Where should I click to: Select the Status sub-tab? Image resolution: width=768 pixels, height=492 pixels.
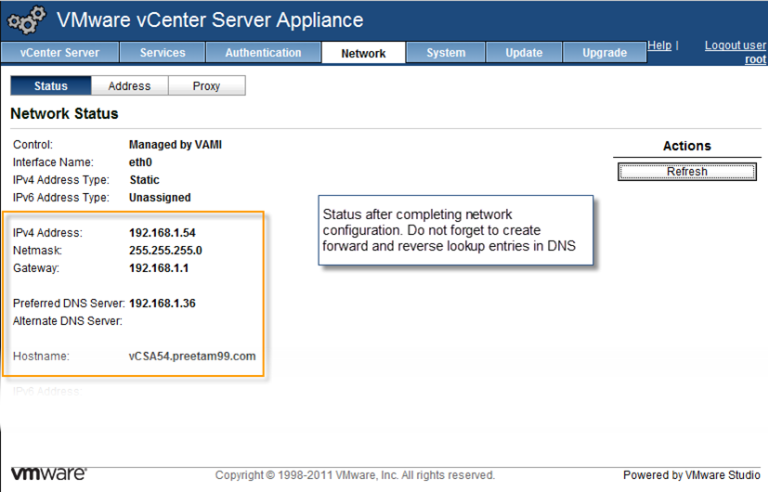(51, 86)
